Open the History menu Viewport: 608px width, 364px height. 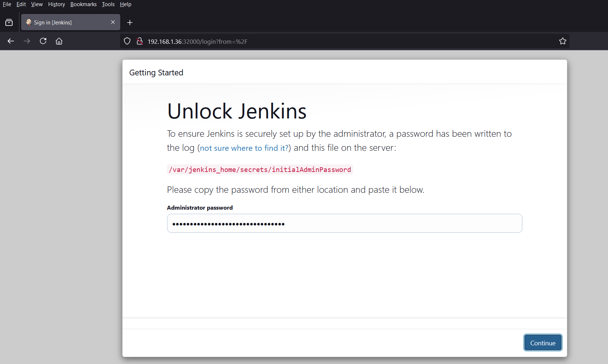click(56, 4)
